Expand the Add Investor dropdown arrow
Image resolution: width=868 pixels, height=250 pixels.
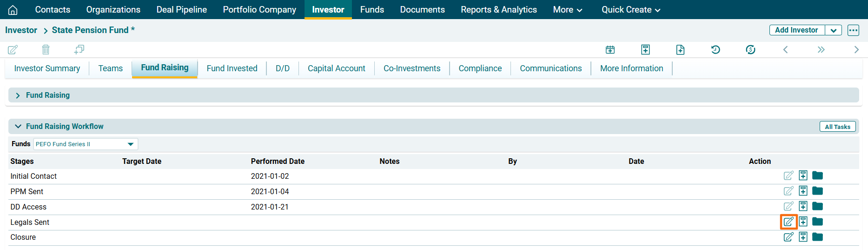pos(833,30)
